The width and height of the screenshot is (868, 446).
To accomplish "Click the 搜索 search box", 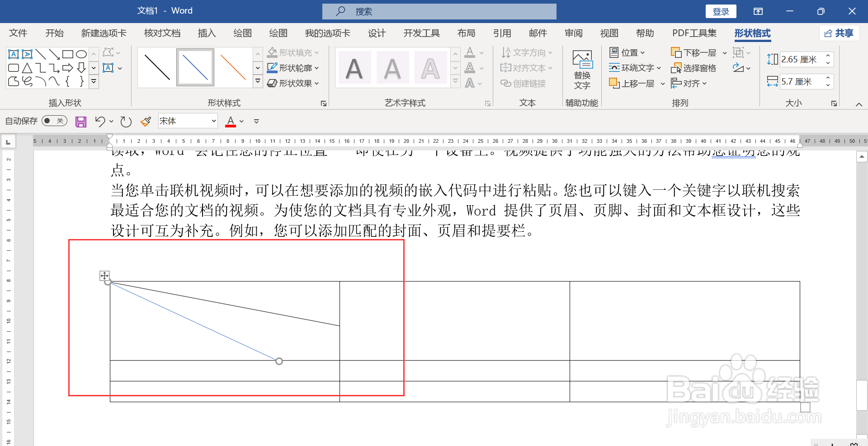I will (x=439, y=11).
